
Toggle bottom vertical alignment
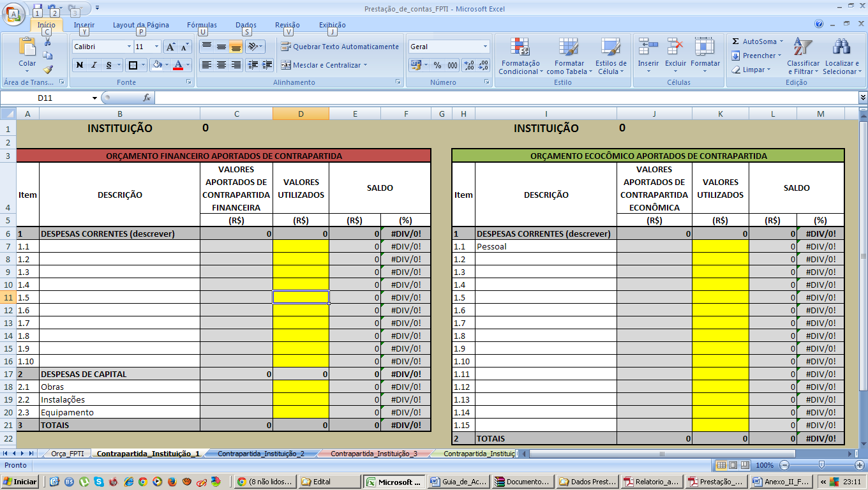tap(236, 47)
